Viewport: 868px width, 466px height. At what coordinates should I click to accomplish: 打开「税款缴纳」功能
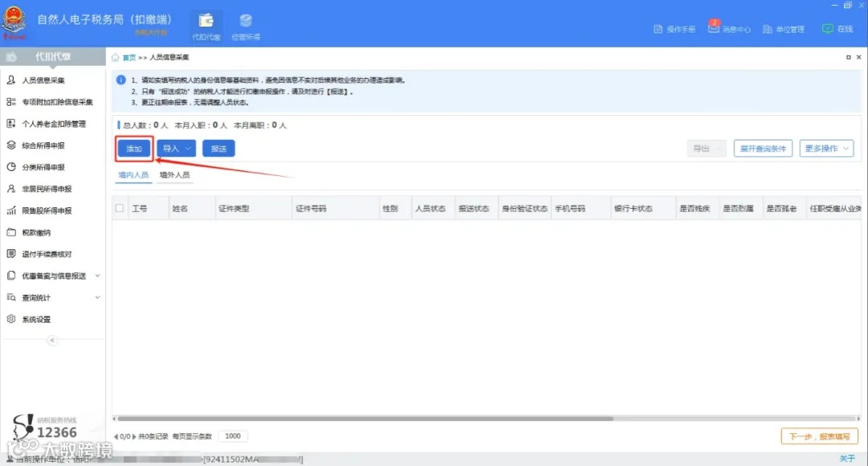[x=42, y=233]
